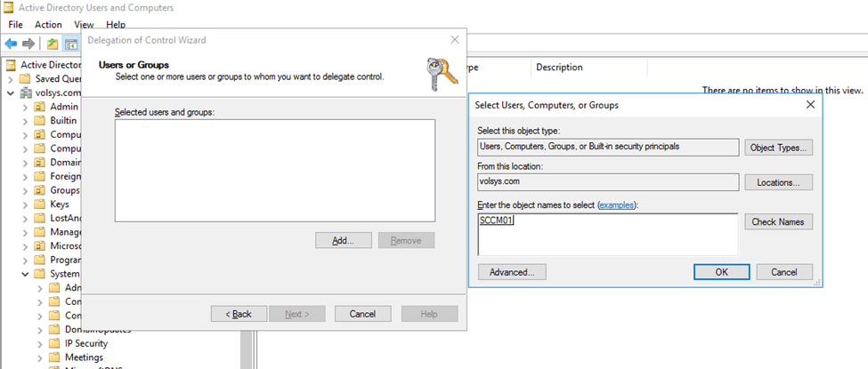Open the examples link

point(617,205)
